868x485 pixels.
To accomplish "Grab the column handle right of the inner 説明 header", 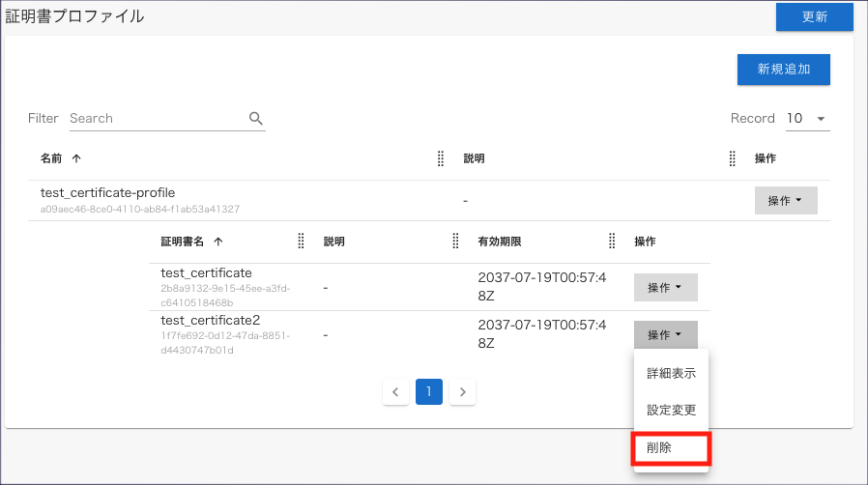I will 455,242.
